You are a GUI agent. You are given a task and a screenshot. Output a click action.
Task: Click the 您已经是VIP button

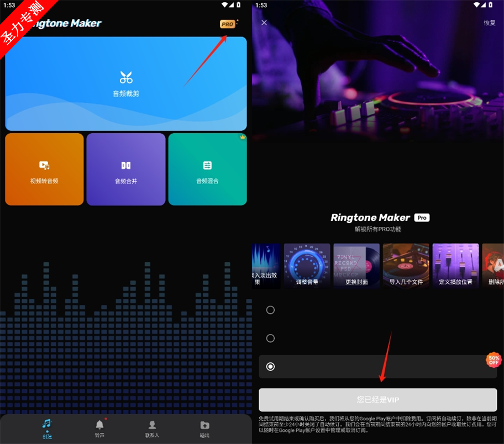378,400
